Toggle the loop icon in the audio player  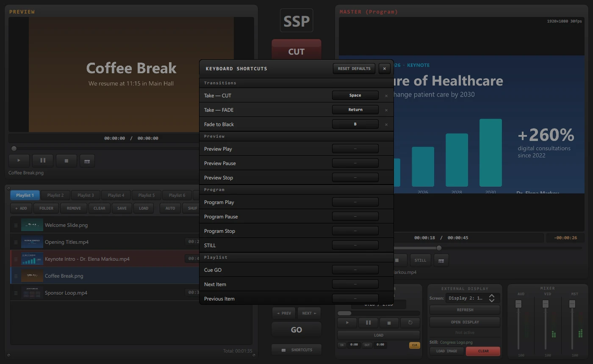click(410, 323)
